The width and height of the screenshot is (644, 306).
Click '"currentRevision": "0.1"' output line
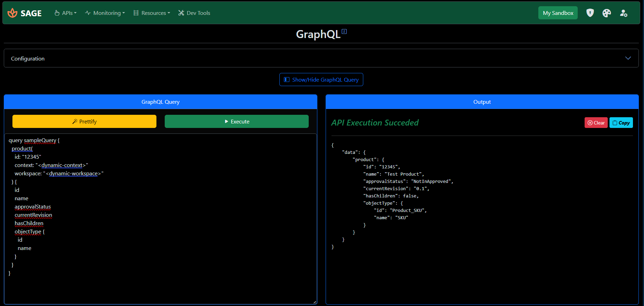(x=396, y=188)
